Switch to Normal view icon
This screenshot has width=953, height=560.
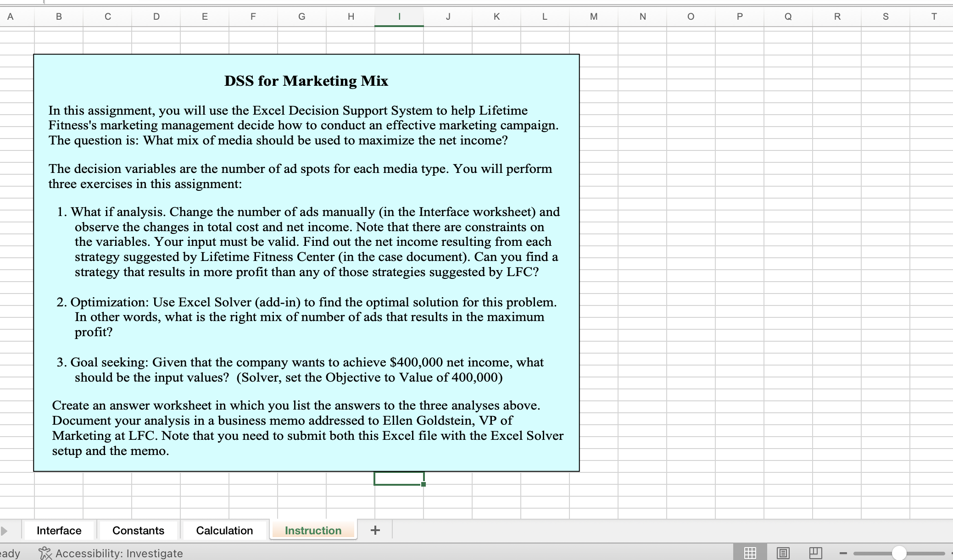pos(750,553)
